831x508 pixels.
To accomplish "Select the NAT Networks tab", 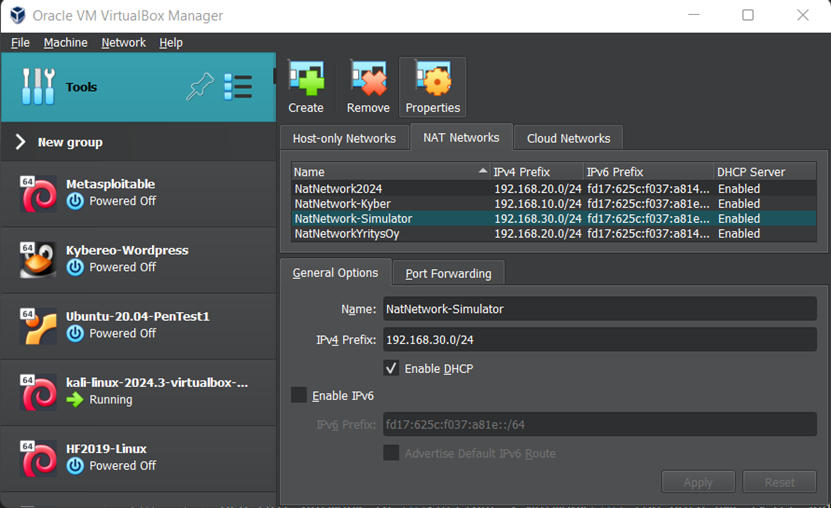I will click(461, 137).
